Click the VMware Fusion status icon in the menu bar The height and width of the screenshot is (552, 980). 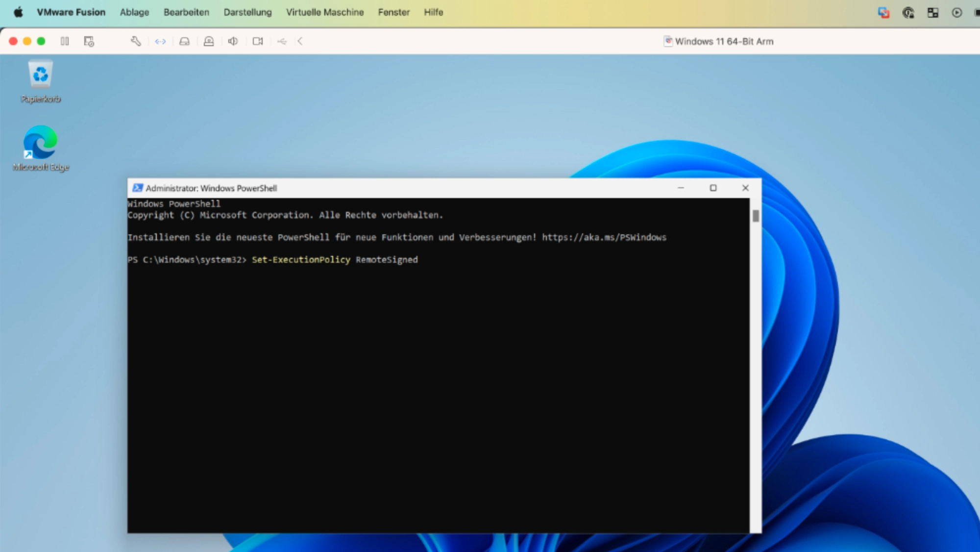[x=883, y=13]
